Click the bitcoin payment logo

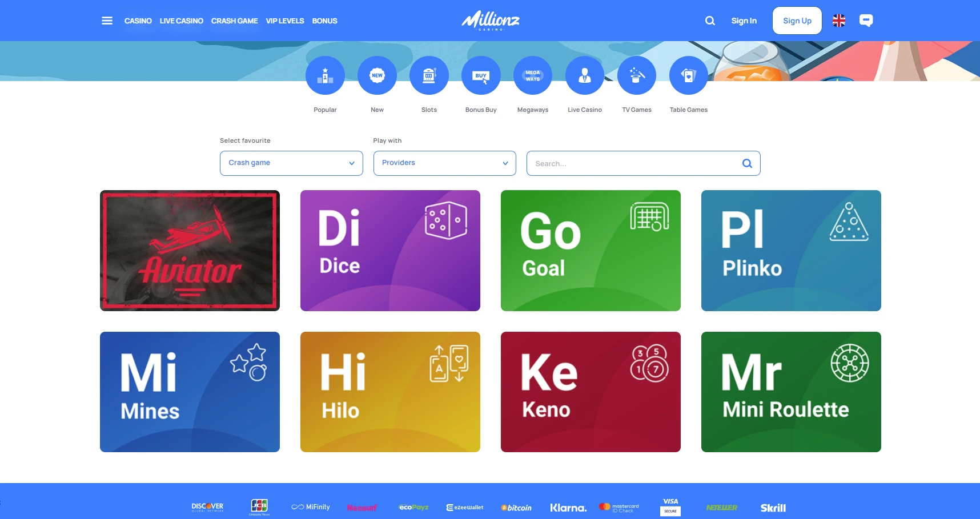point(516,508)
